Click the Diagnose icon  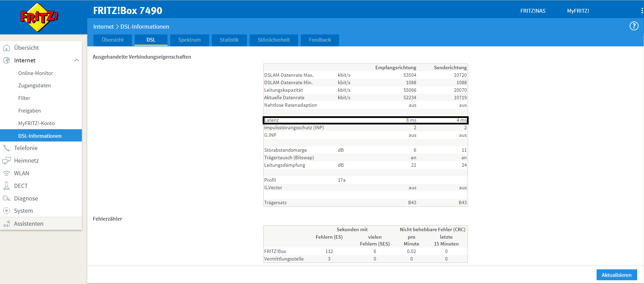pyautogui.click(x=6, y=198)
